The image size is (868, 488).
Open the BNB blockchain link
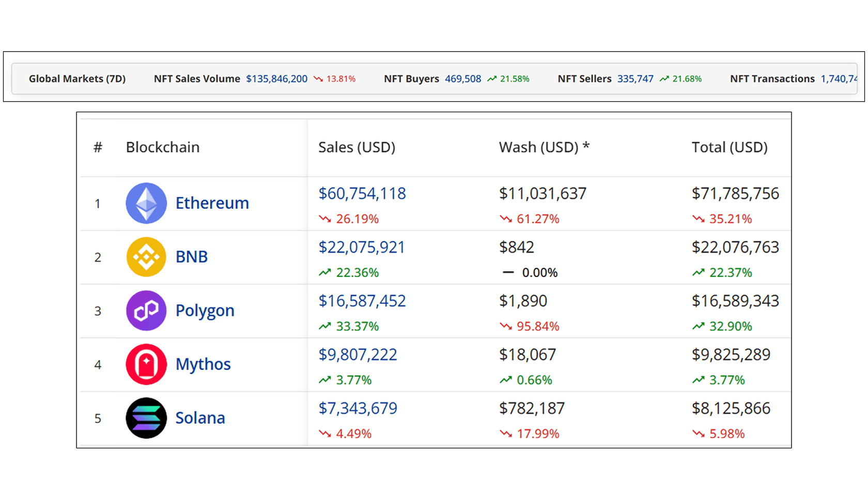[x=192, y=257]
